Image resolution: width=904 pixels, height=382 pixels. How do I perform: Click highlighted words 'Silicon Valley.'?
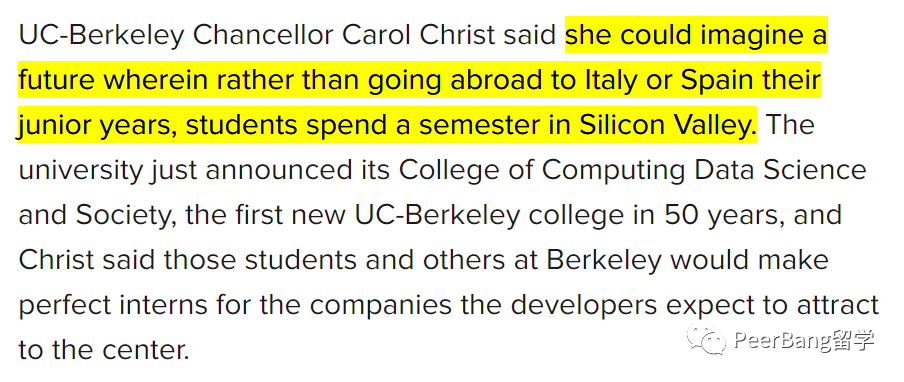[668, 126]
